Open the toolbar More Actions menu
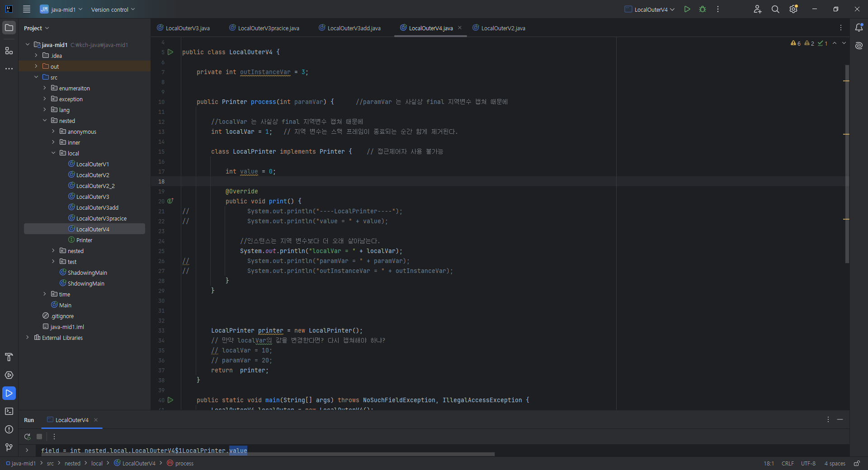Screen dimensions: 868x470 click(718, 9)
